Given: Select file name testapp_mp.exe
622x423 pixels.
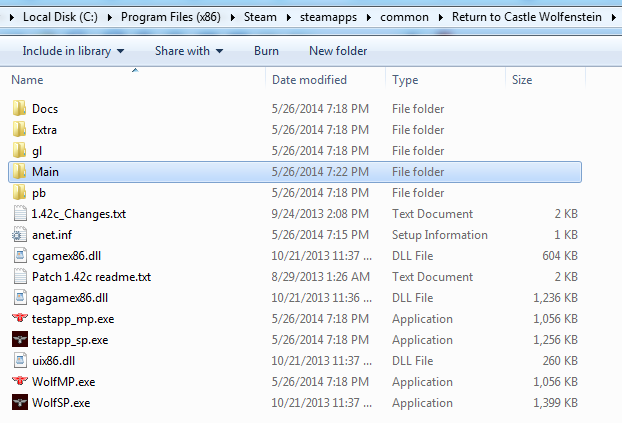Looking at the screenshot, I should click(73, 319).
